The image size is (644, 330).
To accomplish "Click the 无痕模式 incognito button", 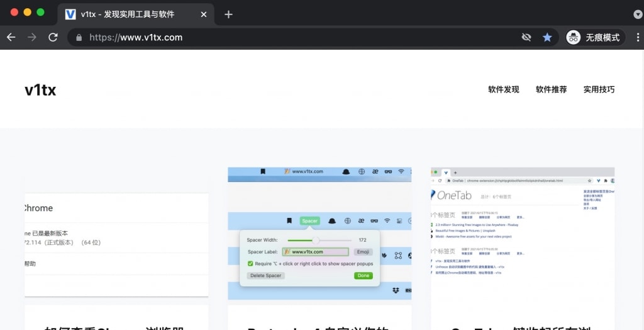I will coord(593,37).
